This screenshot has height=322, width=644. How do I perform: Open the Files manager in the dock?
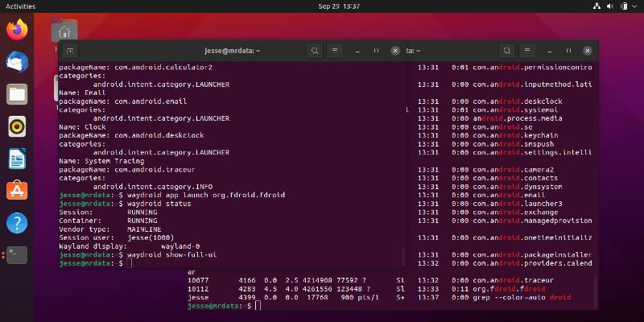pyautogui.click(x=17, y=94)
